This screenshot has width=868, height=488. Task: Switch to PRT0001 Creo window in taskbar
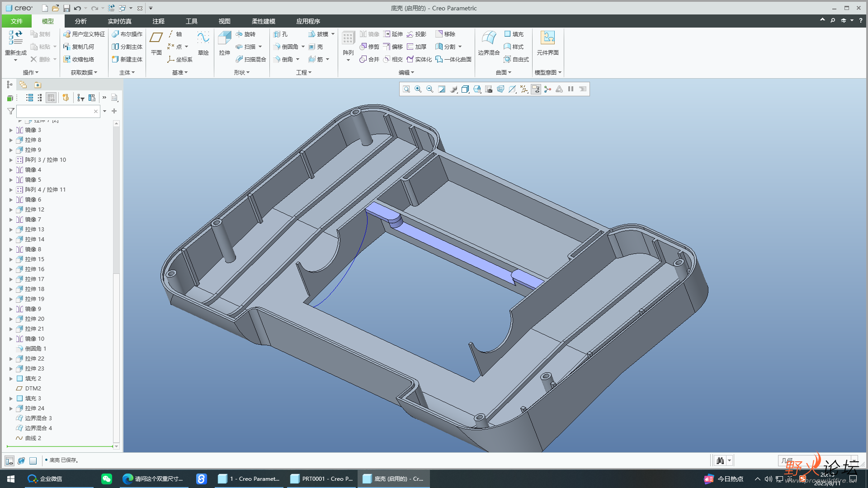[x=322, y=479]
